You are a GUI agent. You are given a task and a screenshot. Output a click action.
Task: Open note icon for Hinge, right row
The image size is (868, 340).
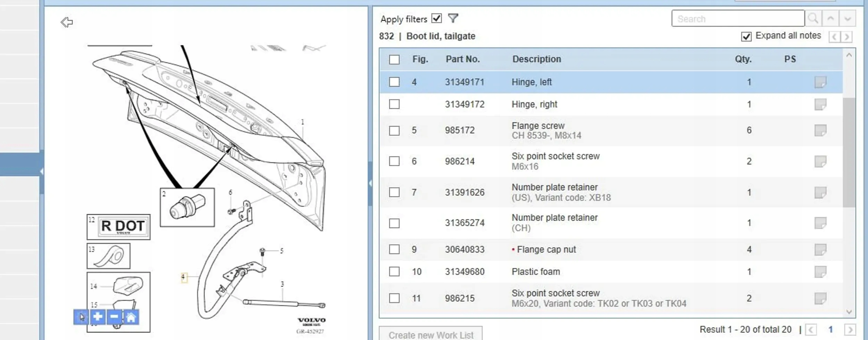[820, 104]
